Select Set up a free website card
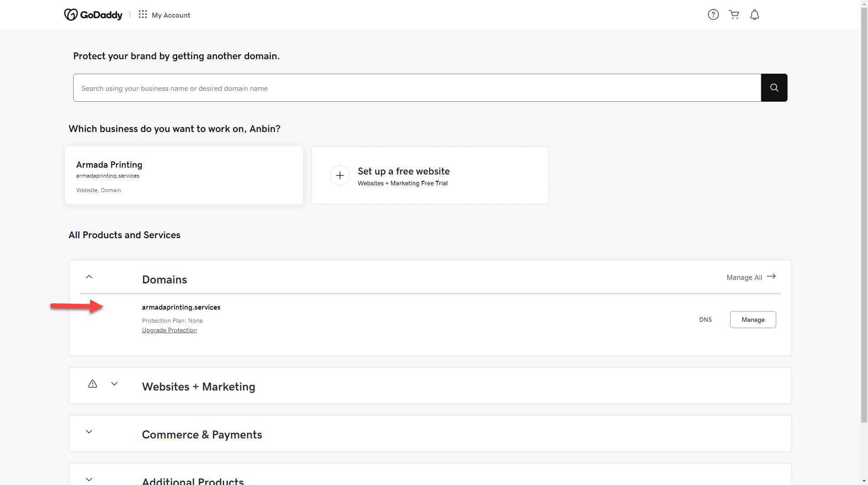 click(430, 175)
